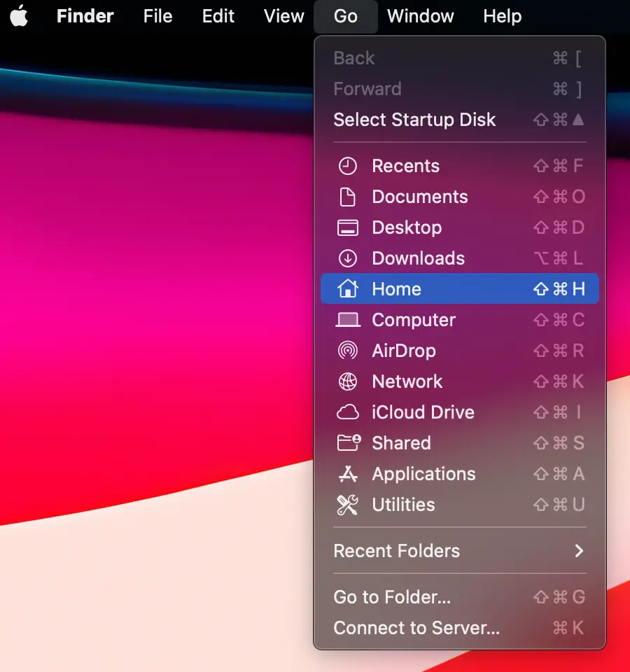Open the Window menu
Image resolution: width=630 pixels, height=672 pixels.
pos(421,16)
